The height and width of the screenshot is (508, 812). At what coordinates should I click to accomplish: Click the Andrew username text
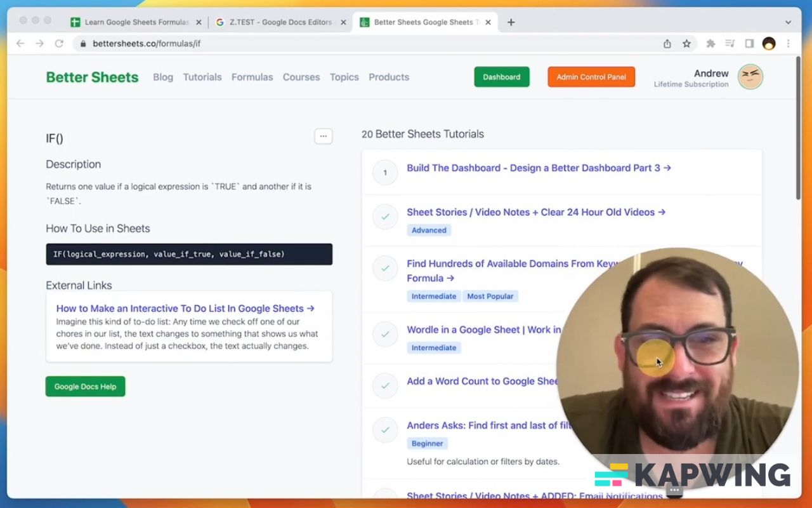(x=711, y=73)
